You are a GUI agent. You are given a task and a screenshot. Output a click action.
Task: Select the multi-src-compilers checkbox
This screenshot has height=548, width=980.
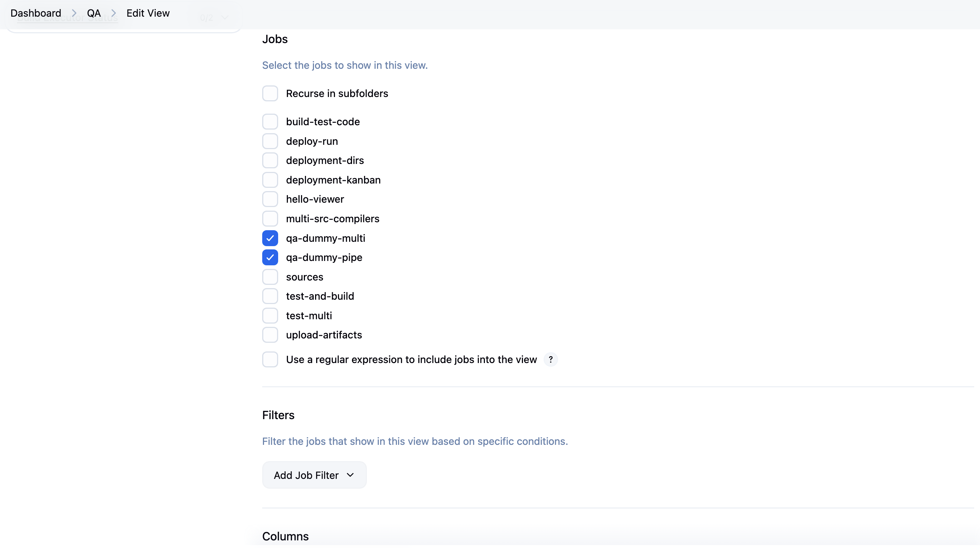point(270,219)
